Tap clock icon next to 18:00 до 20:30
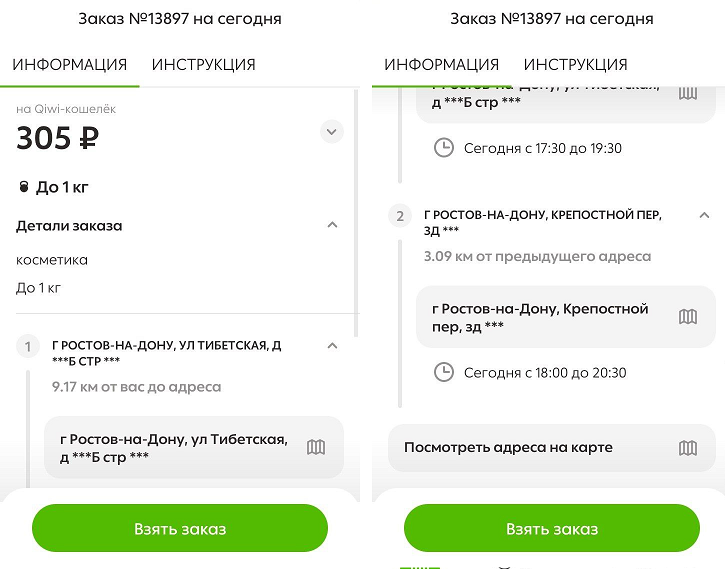The width and height of the screenshot is (725, 569). pos(443,373)
